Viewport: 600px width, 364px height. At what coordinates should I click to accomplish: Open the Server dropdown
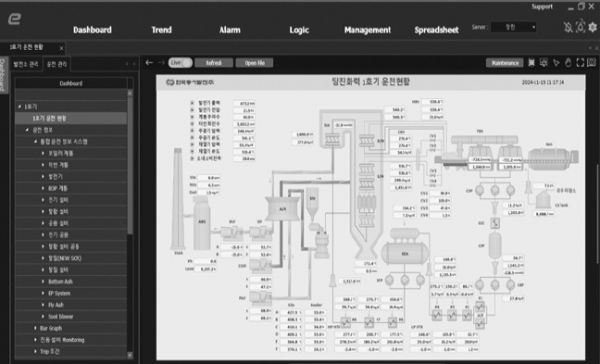514,27
